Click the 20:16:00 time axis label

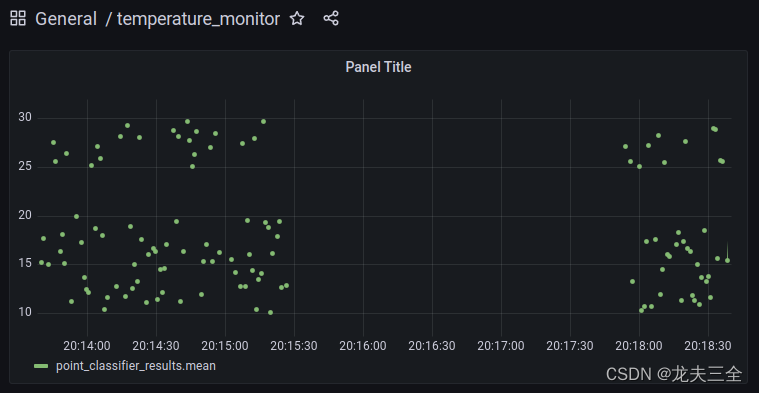pos(363,346)
